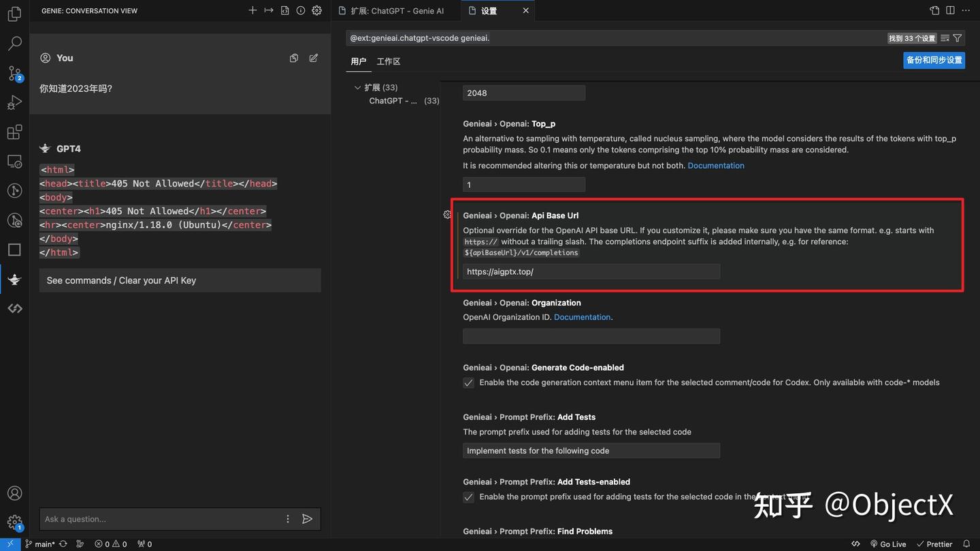The height and width of the screenshot is (551, 980).
Task: Switch to the 工作区 settings tab
Action: pyautogui.click(x=389, y=61)
